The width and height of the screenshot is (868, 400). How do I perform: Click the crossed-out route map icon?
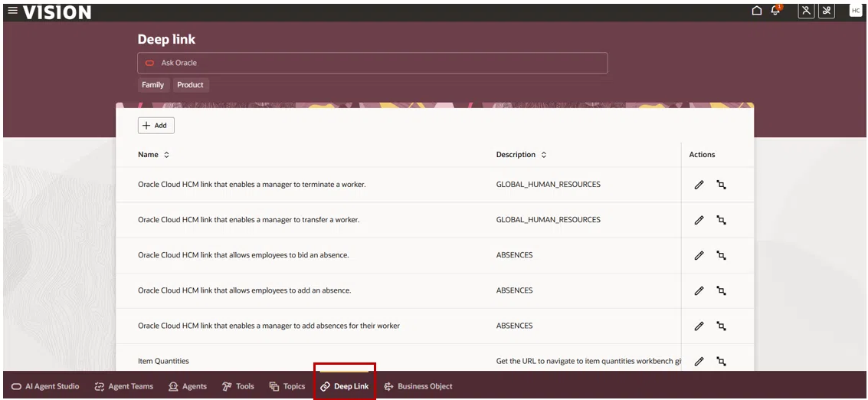(x=827, y=11)
